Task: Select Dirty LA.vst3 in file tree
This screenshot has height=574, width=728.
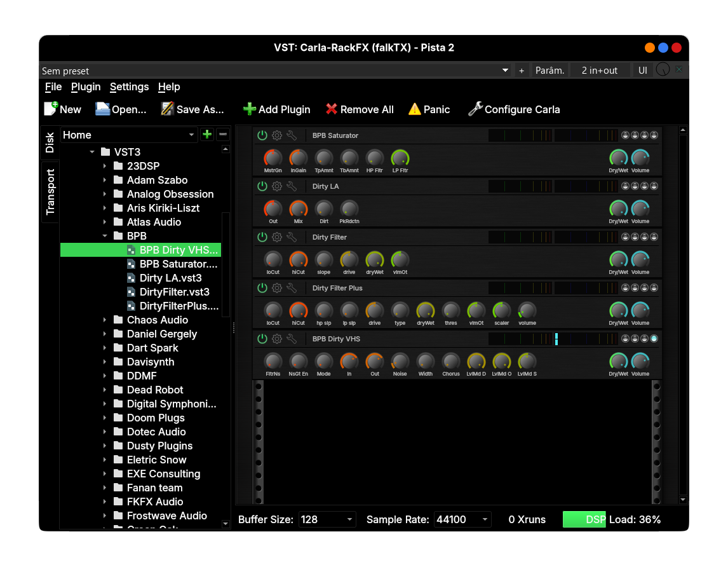Action: pyautogui.click(x=170, y=278)
